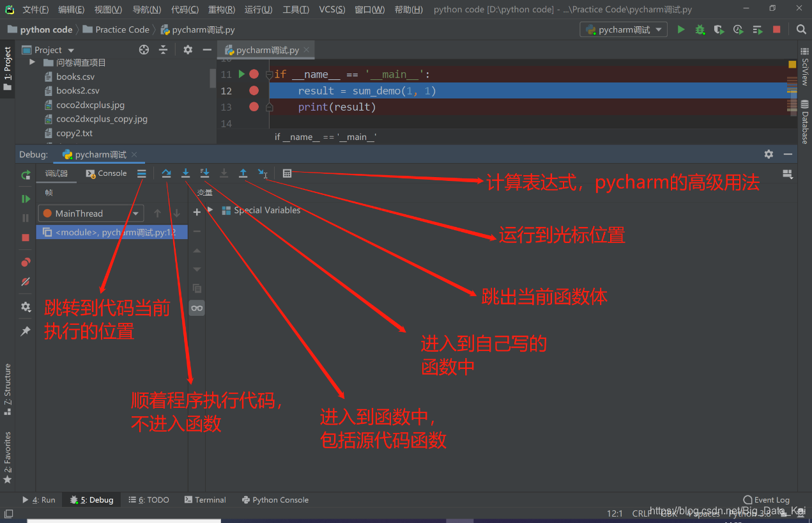Viewport: 812px width, 523px height.
Task: Click the Step Into My Code icon
Action: pos(204,173)
